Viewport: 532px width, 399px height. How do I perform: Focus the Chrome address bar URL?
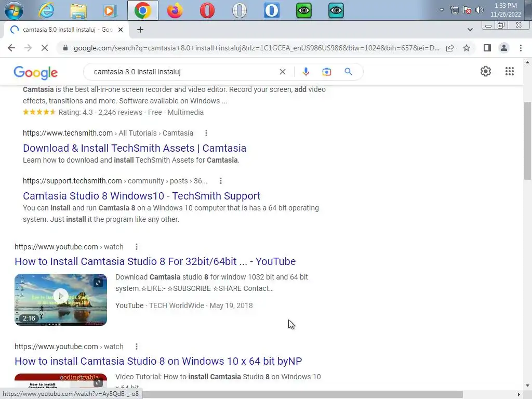click(257, 48)
